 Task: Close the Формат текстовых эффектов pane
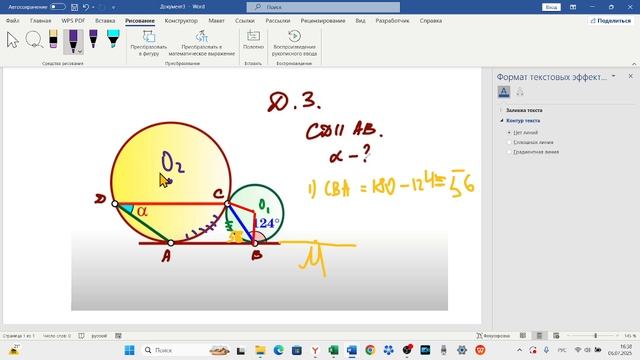(630, 76)
